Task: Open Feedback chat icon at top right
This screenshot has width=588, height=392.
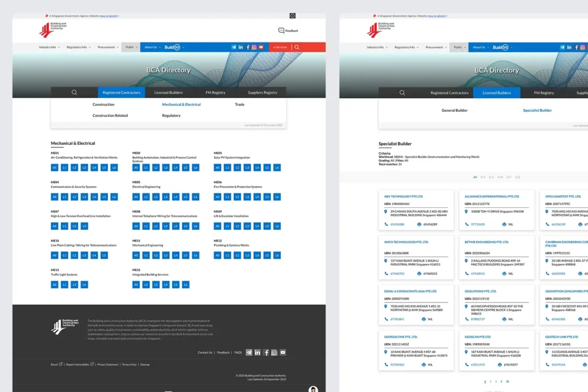Action: (x=281, y=30)
